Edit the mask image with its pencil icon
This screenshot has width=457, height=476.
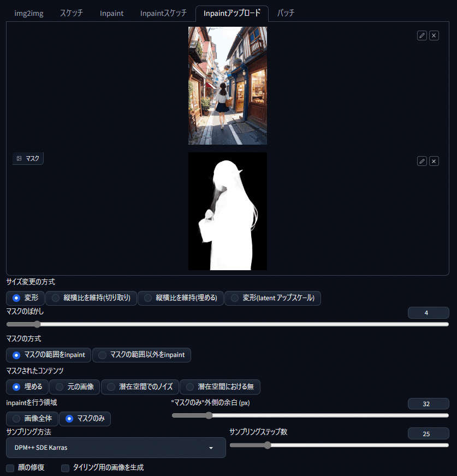pos(422,161)
